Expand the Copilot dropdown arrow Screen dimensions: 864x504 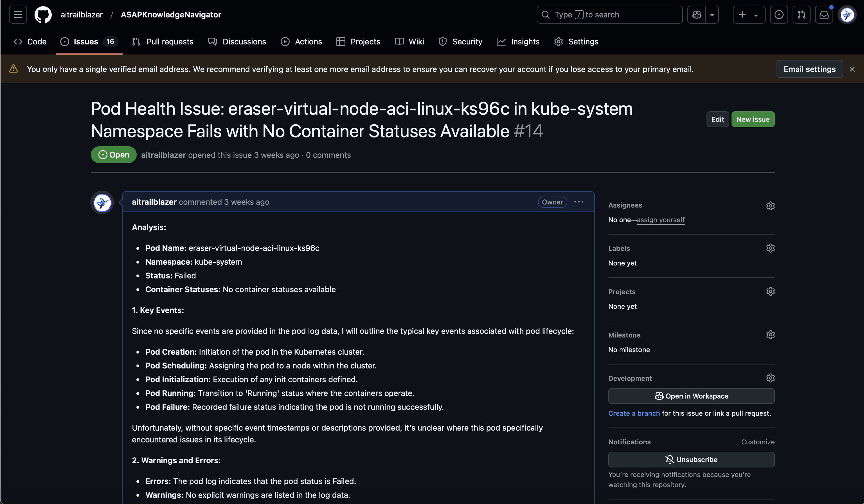712,14
